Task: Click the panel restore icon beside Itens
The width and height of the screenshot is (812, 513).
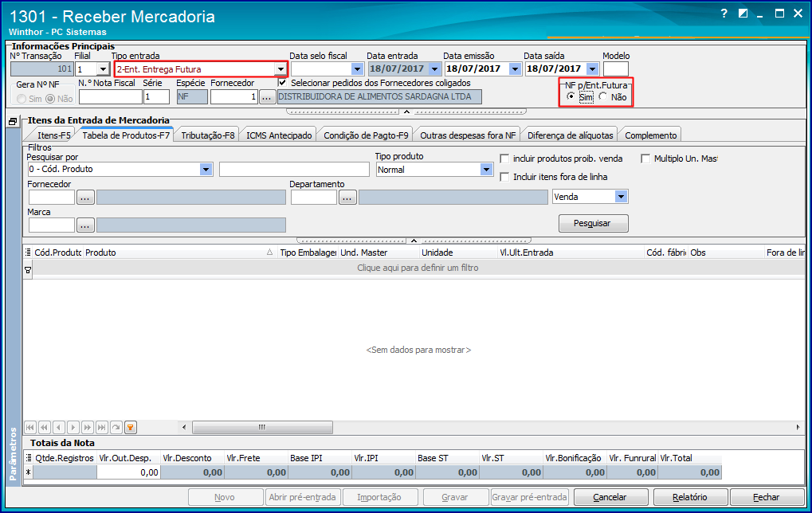Action: [13, 122]
